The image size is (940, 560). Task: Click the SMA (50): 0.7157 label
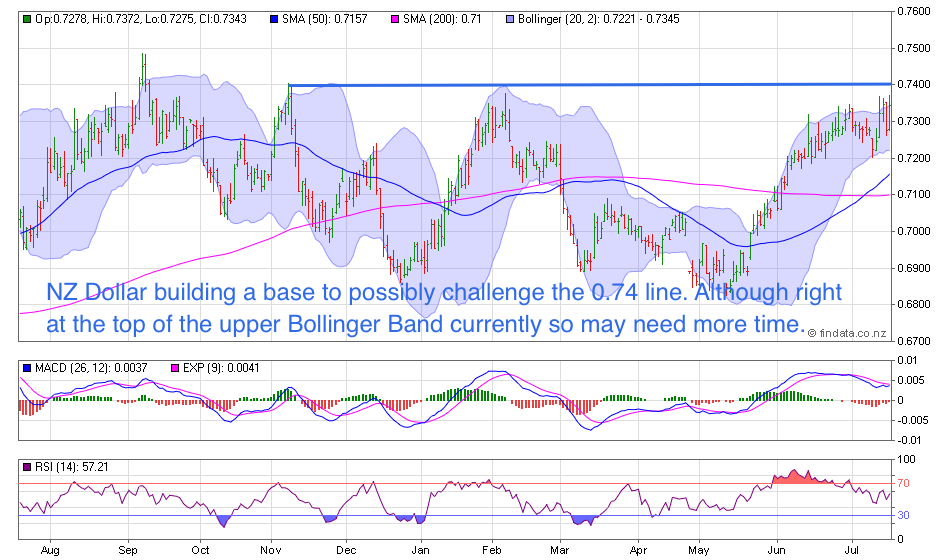(x=325, y=19)
